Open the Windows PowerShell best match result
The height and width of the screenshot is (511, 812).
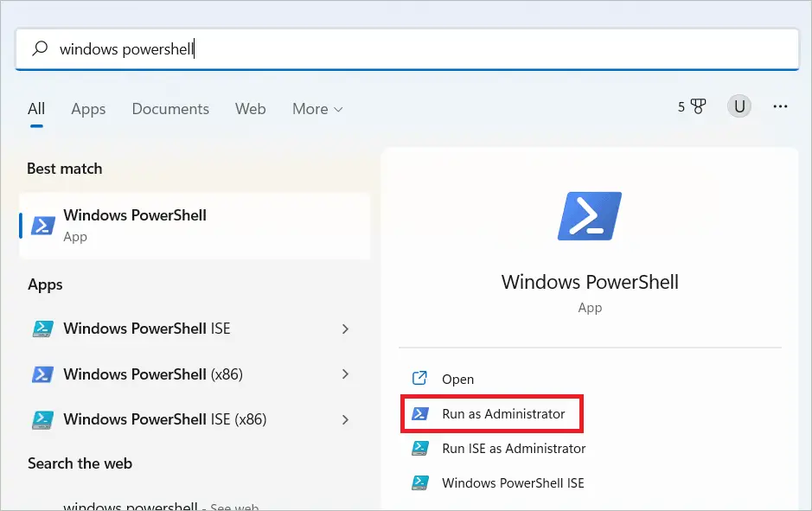(195, 226)
